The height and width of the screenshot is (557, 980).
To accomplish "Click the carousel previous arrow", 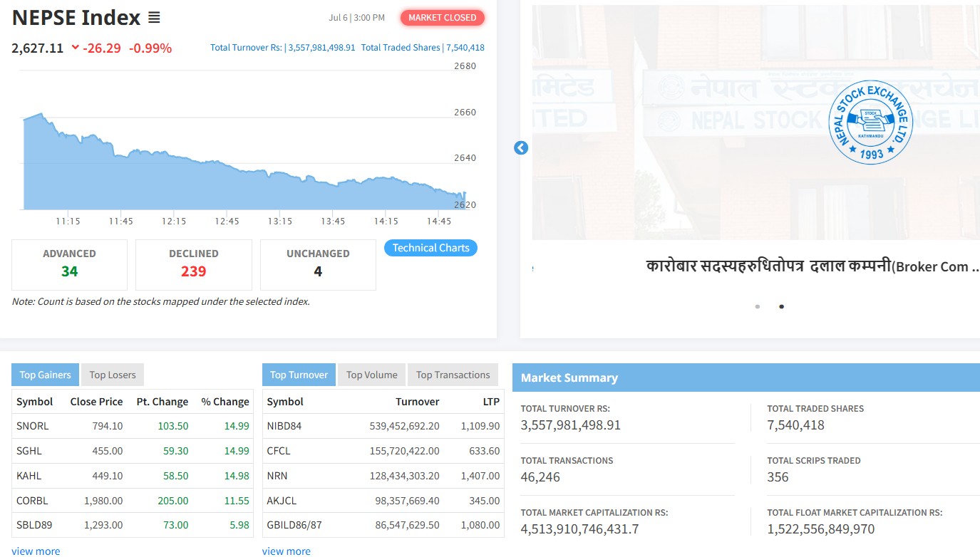I will tap(521, 148).
